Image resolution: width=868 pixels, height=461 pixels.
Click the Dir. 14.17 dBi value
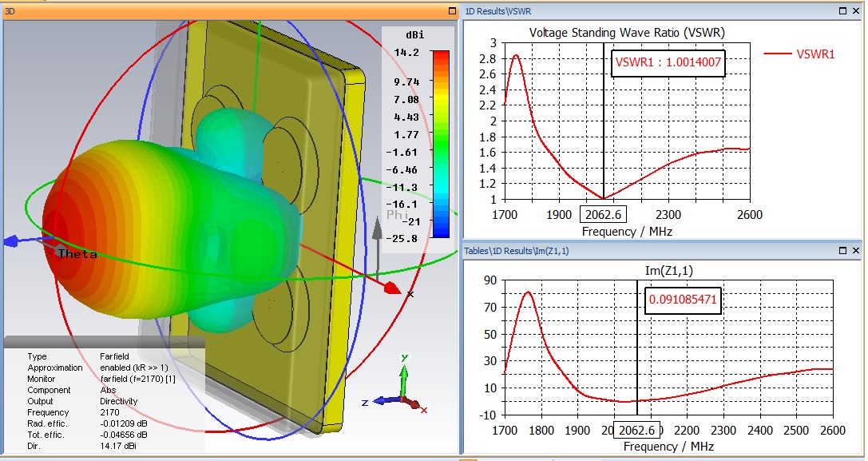click(118, 446)
